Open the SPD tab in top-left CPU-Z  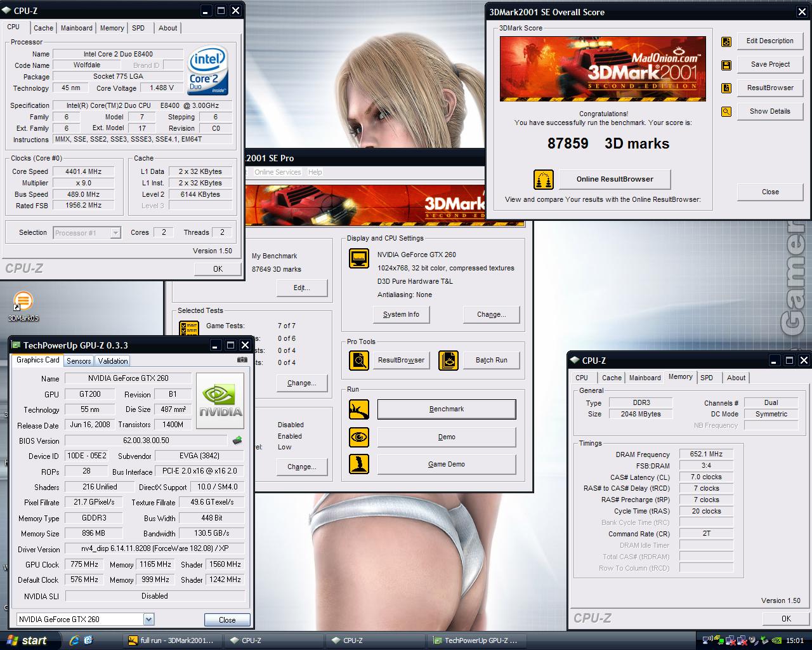pyautogui.click(x=138, y=28)
